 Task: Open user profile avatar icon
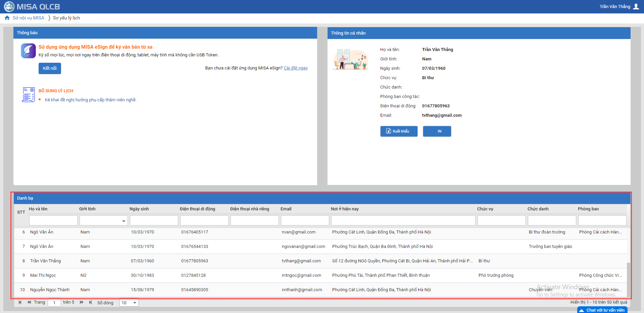pyautogui.click(x=636, y=7)
